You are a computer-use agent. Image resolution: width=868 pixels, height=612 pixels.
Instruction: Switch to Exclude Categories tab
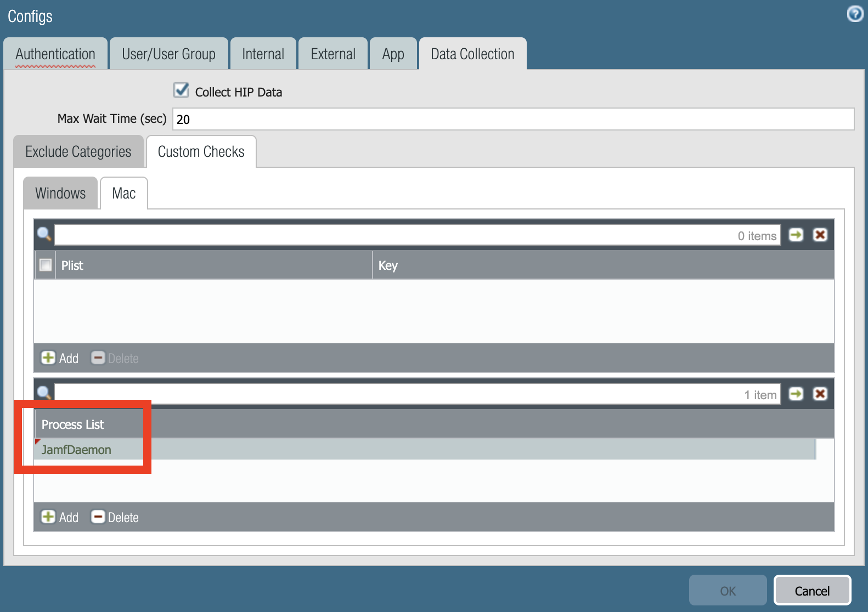[x=78, y=151]
